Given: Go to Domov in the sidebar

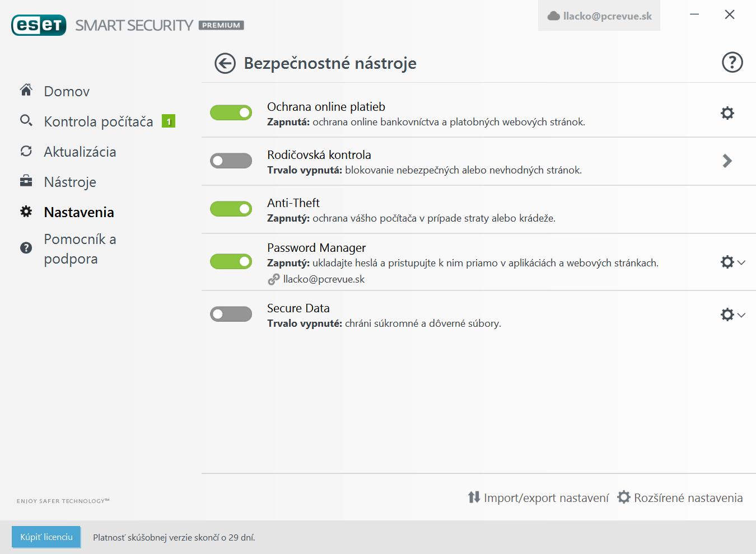Looking at the screenshot, I should click(67, 91).
